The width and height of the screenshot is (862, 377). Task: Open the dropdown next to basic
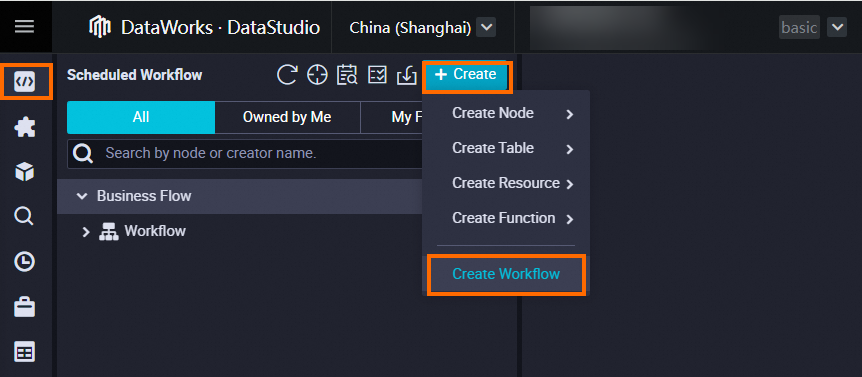tap(837, 27)
